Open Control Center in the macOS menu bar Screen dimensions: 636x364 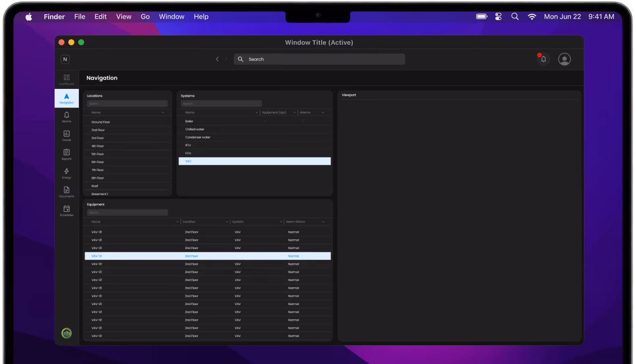point(498,16)
